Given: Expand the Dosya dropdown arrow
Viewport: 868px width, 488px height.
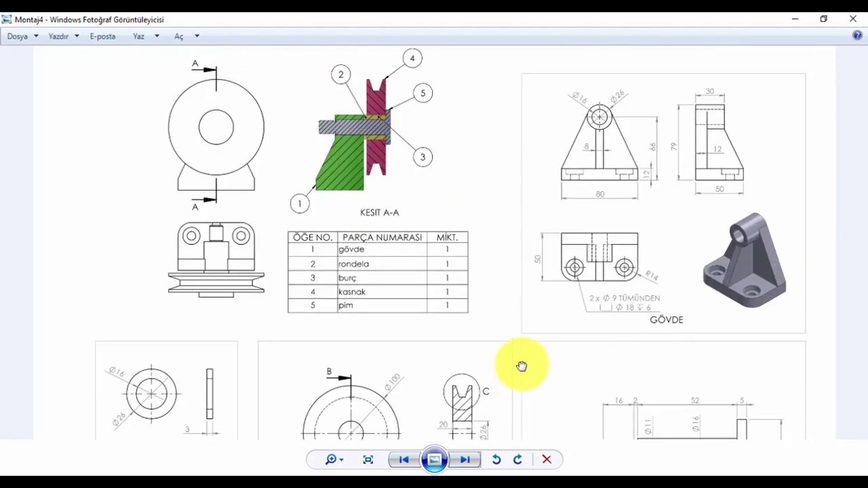Looking at the screenshot, I should 36,36.
